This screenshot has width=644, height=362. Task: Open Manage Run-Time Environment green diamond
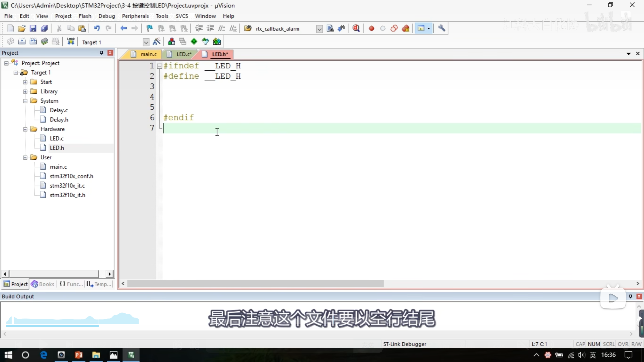[194, 42]
